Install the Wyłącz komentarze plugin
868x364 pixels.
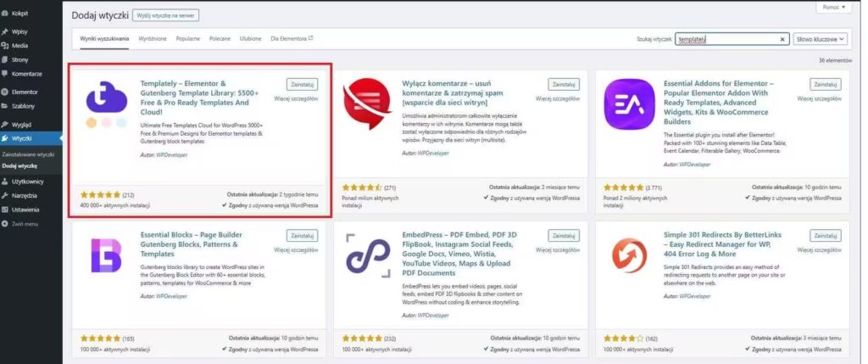pyautogui.click(x=564, y=84)
